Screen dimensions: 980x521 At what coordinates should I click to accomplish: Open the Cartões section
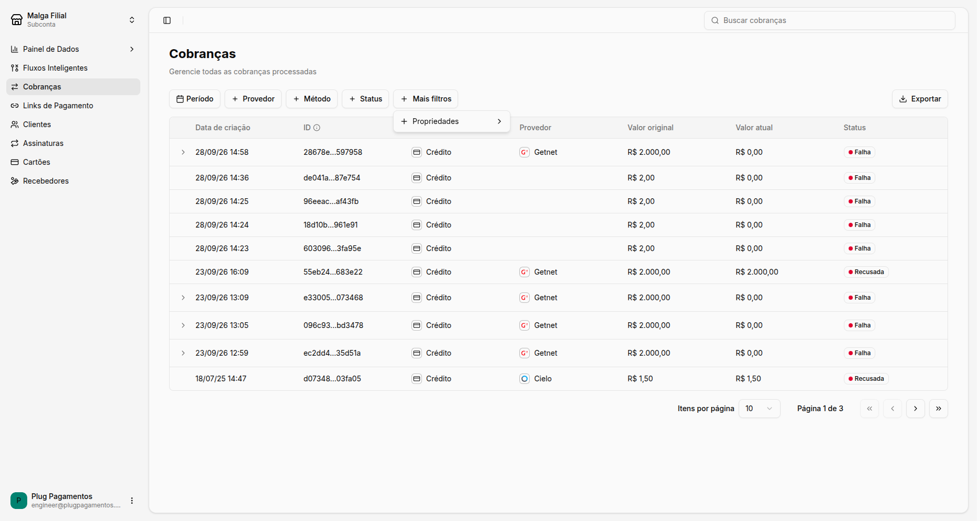click(73, 162)
